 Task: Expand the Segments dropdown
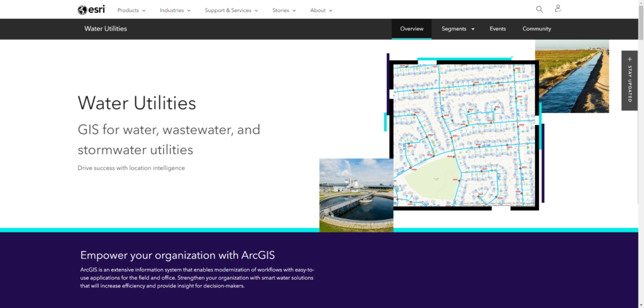(458, 29)
